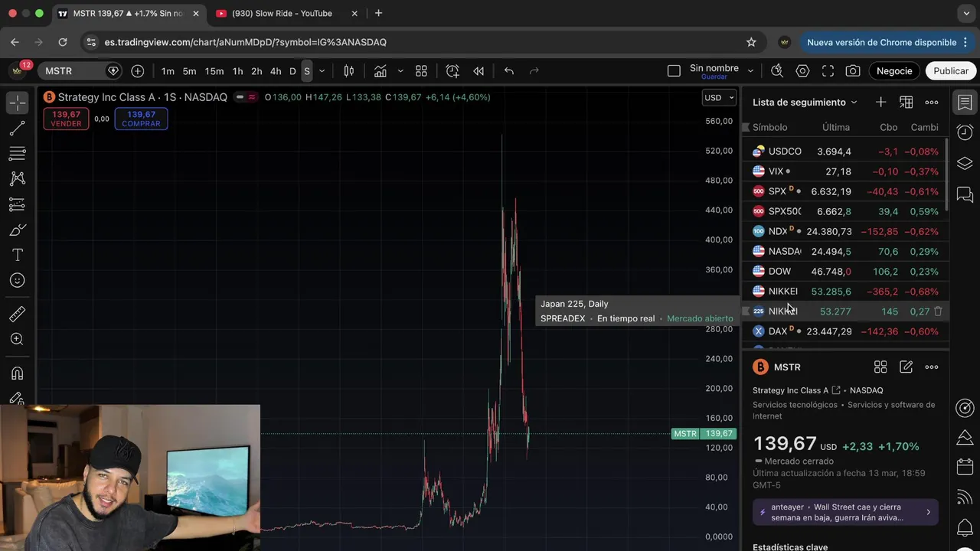Screen dimensions: 980x551
Task: Open advanced view of the watchlist
Action: coord(906,103)
